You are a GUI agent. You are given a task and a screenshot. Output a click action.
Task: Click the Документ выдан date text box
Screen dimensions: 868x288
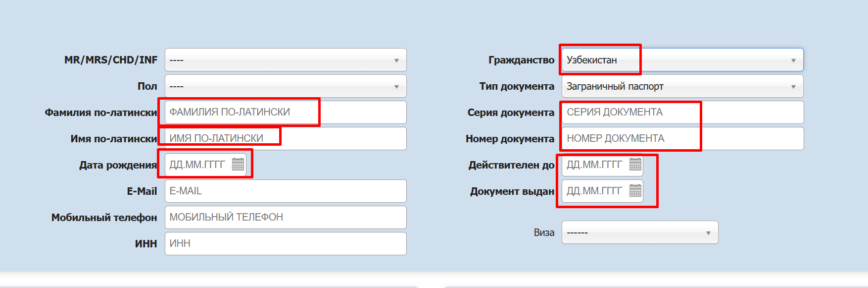click(595, 191)
